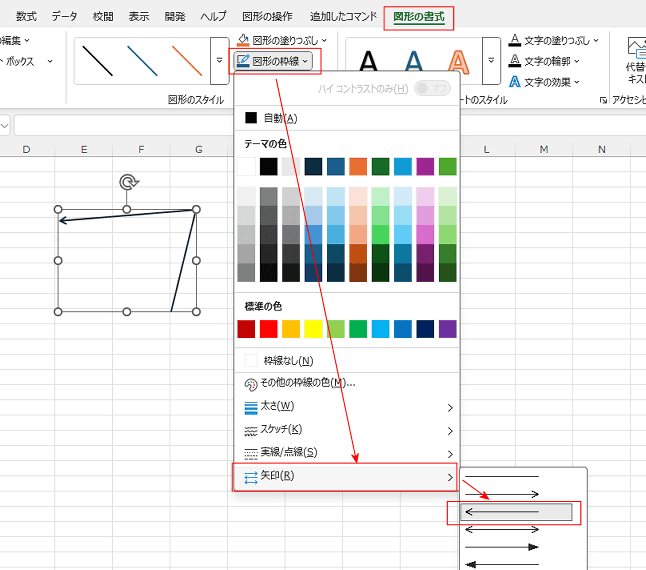Click the rotation handle above the shape
Screen dimensions: 646x570
click(x=127, y=182)
